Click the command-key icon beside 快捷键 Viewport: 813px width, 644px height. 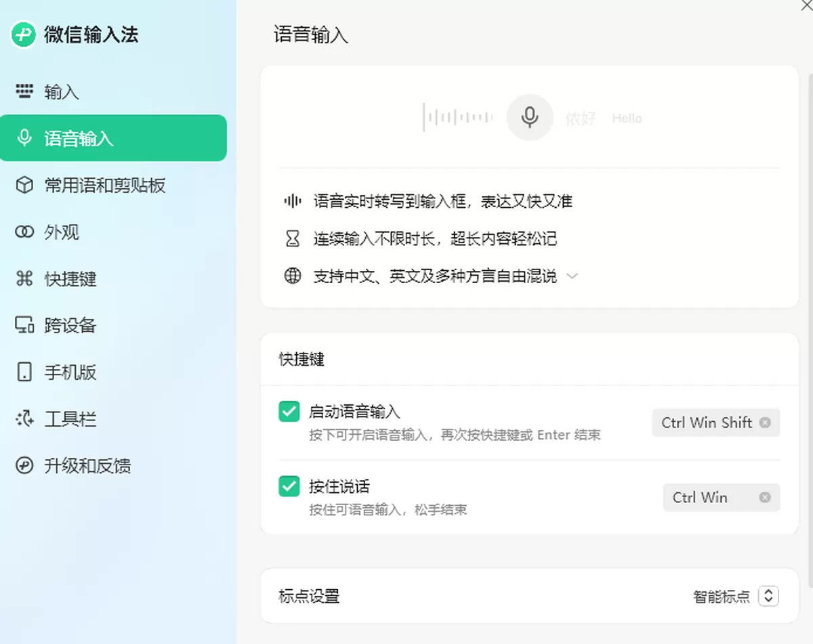24,278
